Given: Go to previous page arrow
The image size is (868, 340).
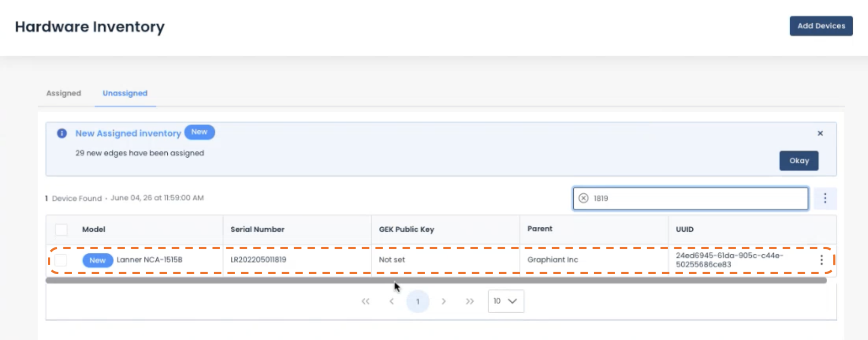Looking at the screenshot, I should point(392,301).
